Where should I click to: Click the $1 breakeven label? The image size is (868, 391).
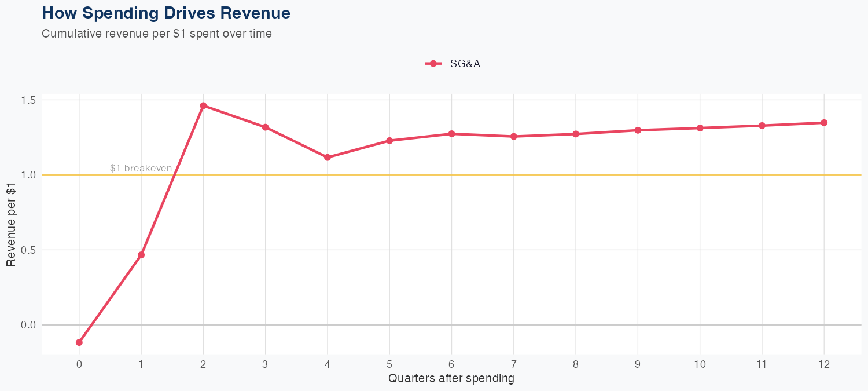tap(141, 168)
